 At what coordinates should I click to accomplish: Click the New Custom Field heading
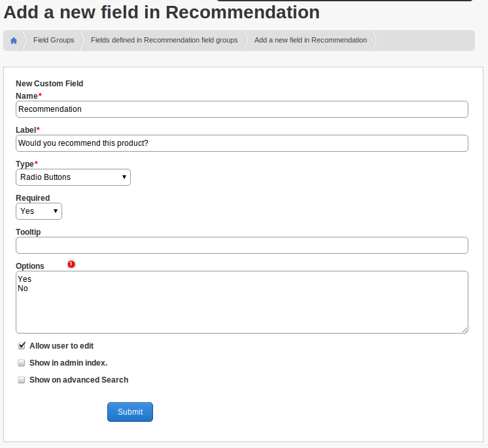coord(50,84)
